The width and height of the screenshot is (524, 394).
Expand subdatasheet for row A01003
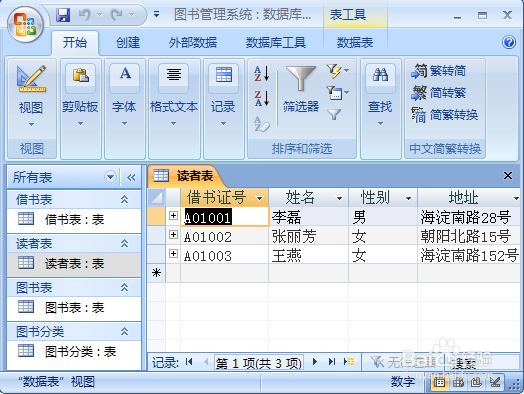click(x=173, y=254)
